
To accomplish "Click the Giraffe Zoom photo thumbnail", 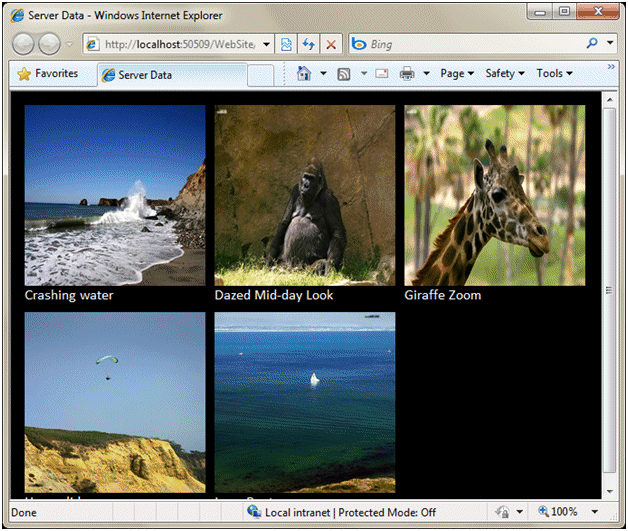I will coord(495,195).
